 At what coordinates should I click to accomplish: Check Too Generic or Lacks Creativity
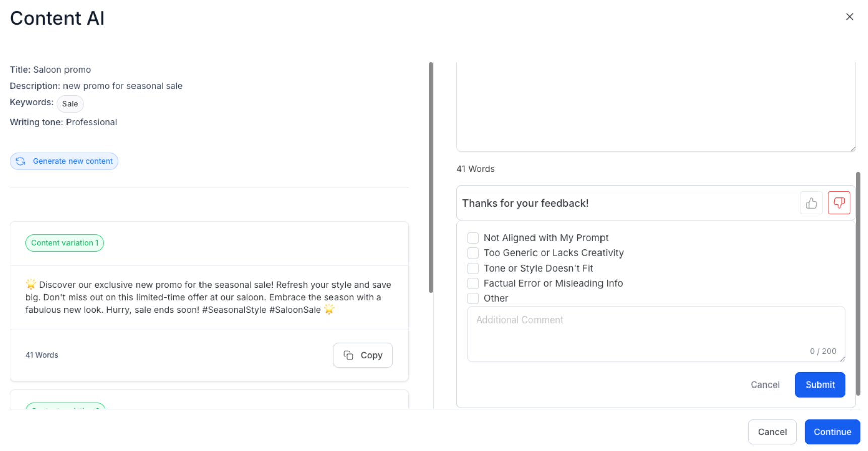[473, 253]
